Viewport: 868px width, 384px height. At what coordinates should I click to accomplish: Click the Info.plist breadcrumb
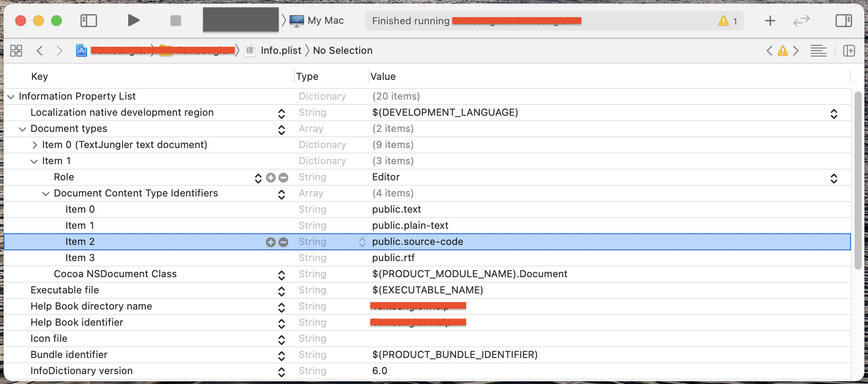pyautogui.click(x=281, y=51)
